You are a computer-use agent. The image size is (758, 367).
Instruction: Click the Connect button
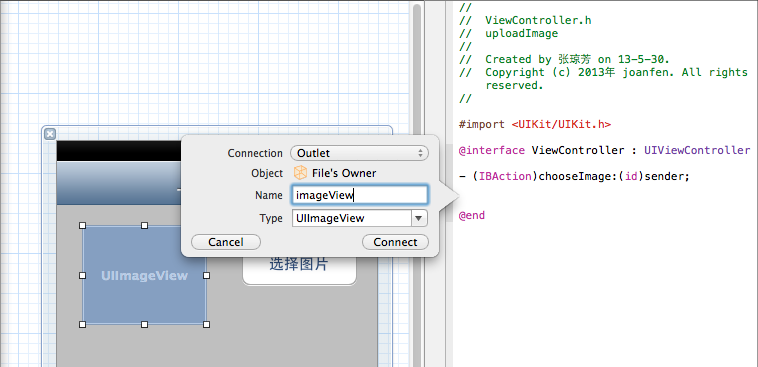[395, 242]
